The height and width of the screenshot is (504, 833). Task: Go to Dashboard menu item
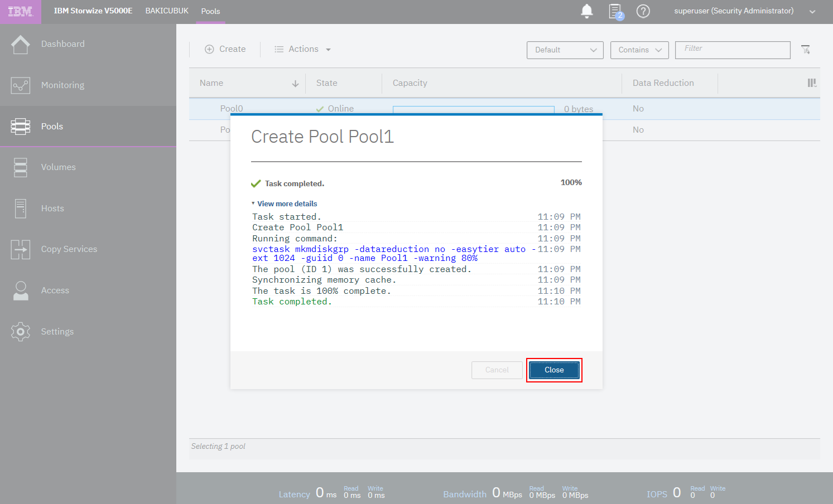(63, 44)
